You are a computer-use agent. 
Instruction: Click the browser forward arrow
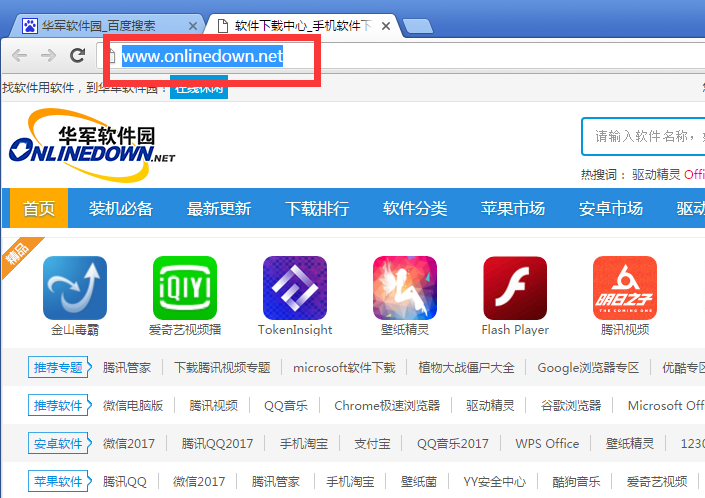[48, 56]
